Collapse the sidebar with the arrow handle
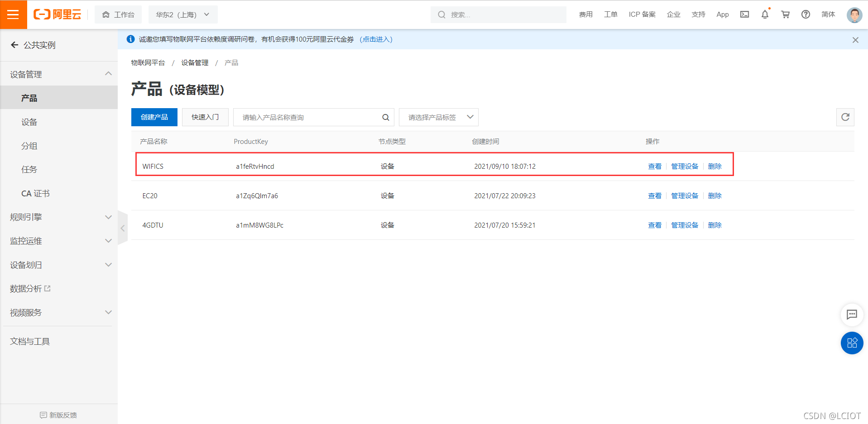 (x=122, y=228)
